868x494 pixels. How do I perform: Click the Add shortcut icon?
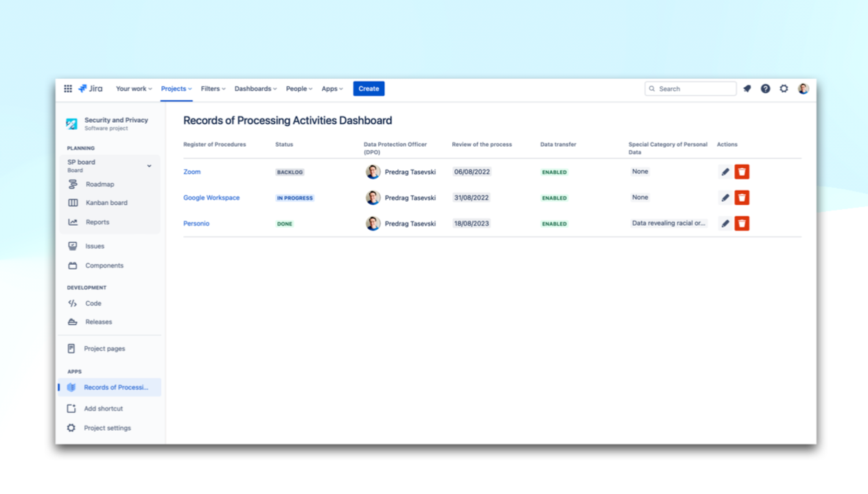(x=71, y=409)
